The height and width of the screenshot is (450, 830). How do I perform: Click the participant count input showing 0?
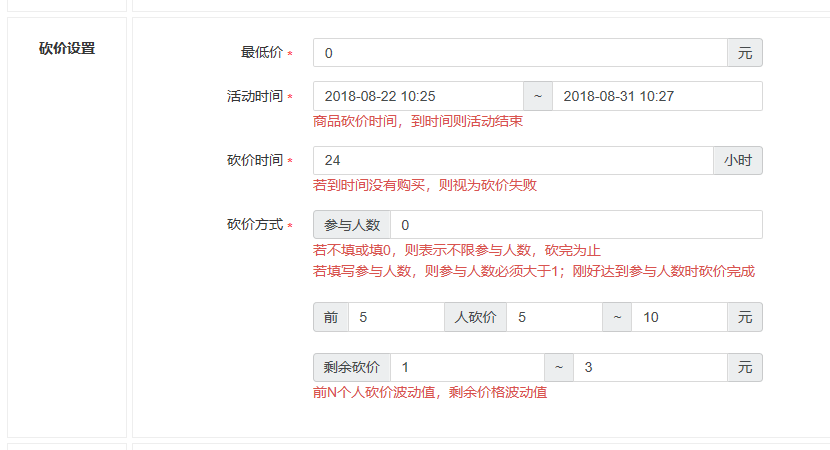coord(576,225)
